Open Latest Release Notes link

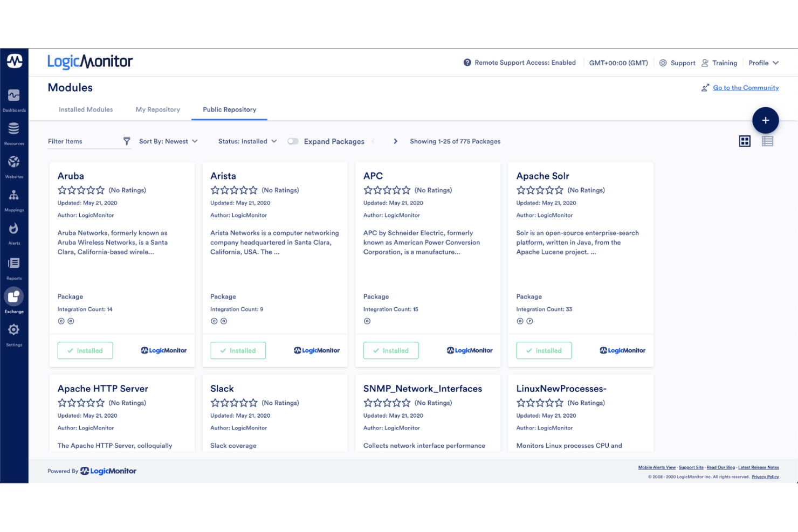point(759,467)
